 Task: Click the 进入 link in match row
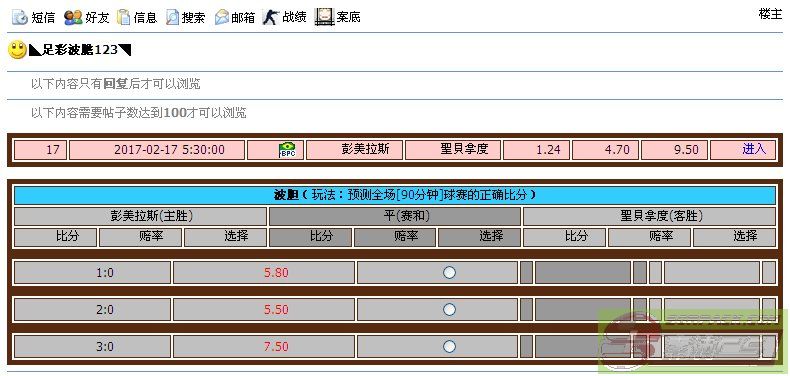754,149
